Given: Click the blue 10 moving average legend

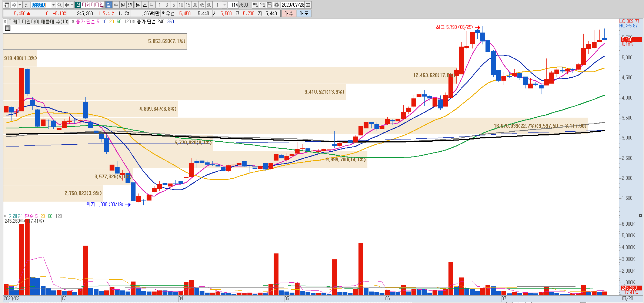Looking at the screenshot, I should 104,21.
